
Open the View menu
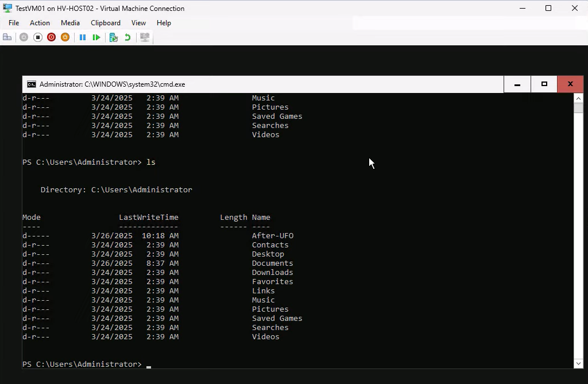pyautogui.click(x=138, y=23)
